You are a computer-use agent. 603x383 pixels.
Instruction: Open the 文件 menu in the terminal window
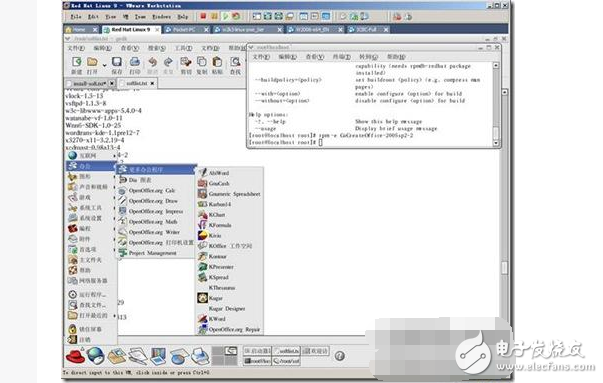click(x=261, y=57)
